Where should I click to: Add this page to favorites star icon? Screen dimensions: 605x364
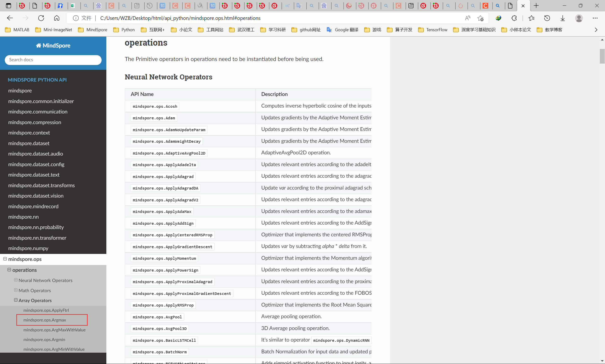[480, 18]
